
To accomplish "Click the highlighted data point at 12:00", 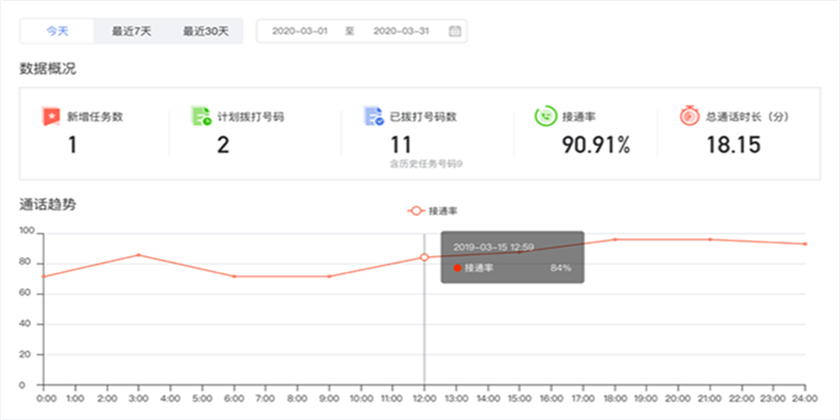I will [x=424, y=257].
